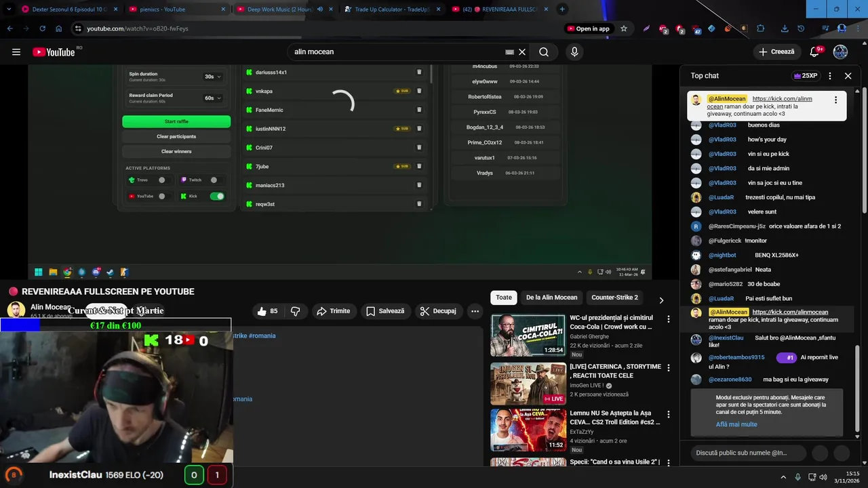Open Spin duration 30s dropdown
The width and height of the screenshot is (868, 488).
[213, 77]
